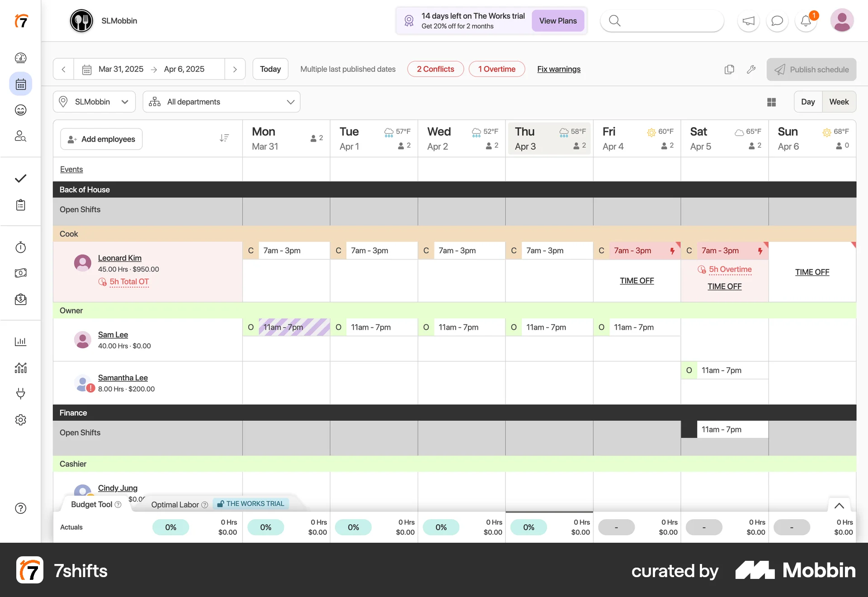The height and width of the screenshot is (597, 868).
Task: Open the employee search icon in sidebar
Action: [20, 136]
